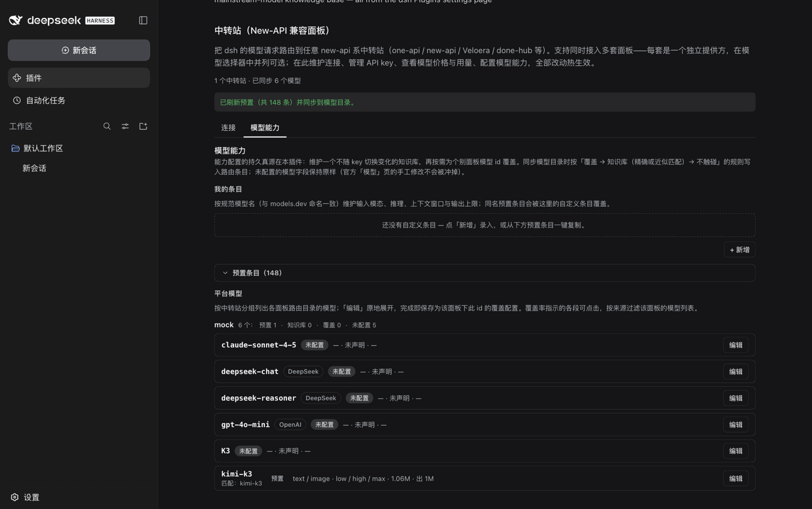Click the green 已刷新预置 status message

(x=288, y=103)
